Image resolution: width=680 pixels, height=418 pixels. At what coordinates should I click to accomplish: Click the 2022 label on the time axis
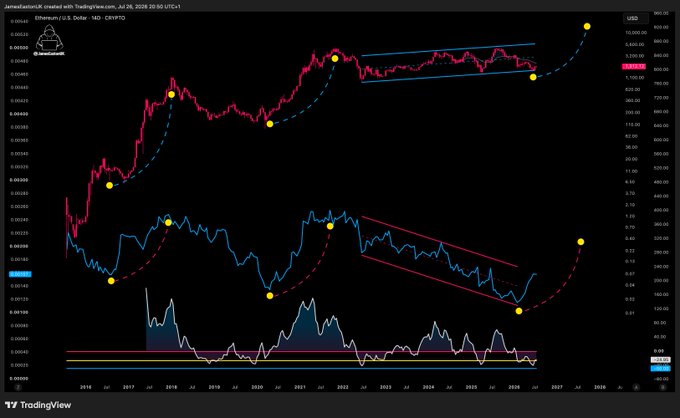tap(343, 387)
